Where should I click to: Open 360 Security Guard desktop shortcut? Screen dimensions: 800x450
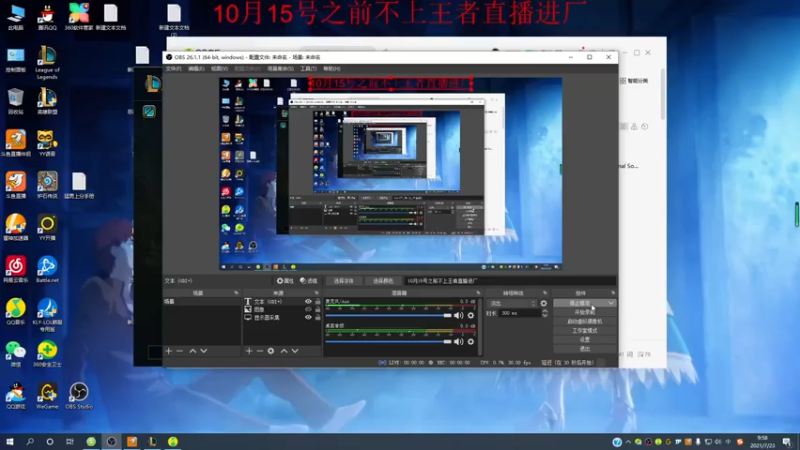[x=47, y=354]
